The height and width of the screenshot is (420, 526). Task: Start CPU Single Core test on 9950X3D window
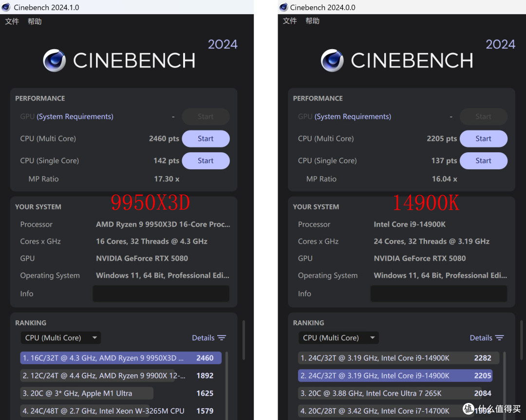click(206, 161)
